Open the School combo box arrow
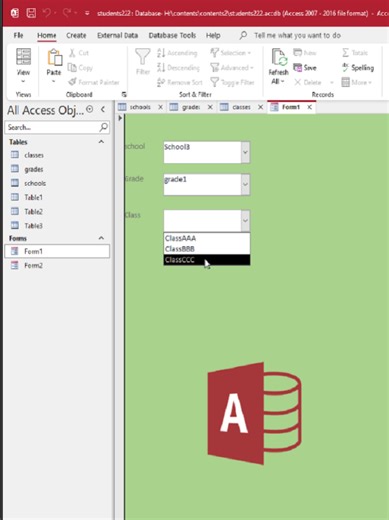 (245, 152)
